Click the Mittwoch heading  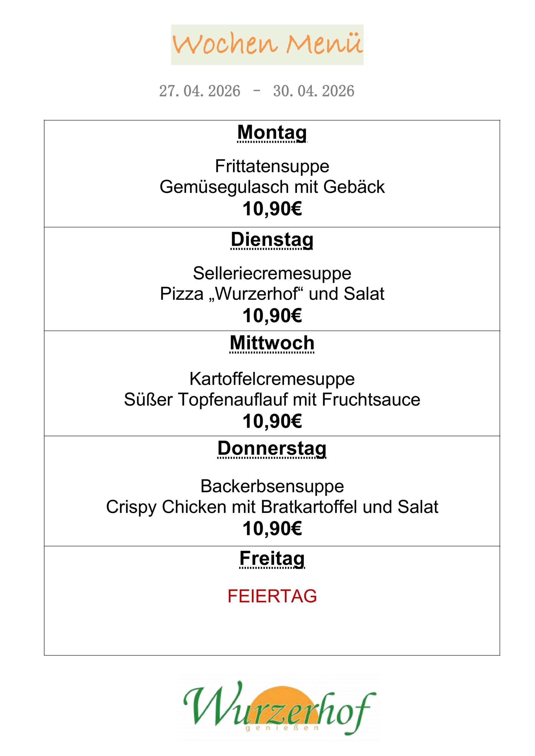tap(272, 343)
